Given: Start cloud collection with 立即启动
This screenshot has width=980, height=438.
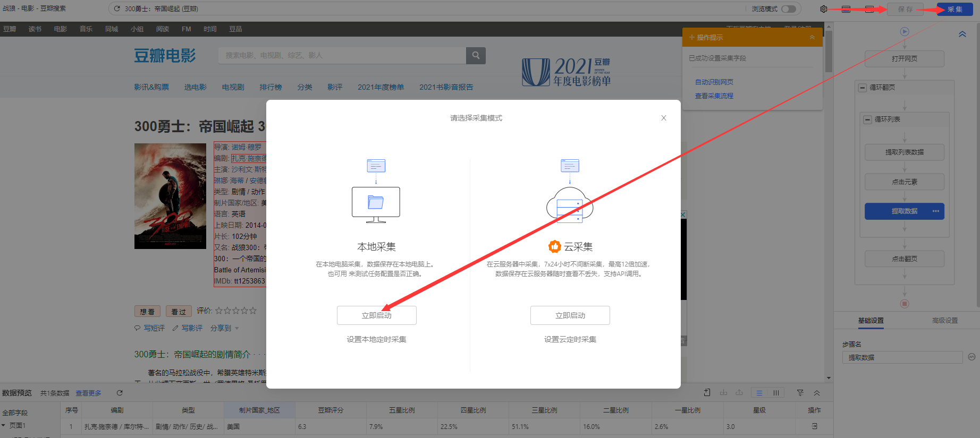Looking at the screenshot, I should (570, 315).
